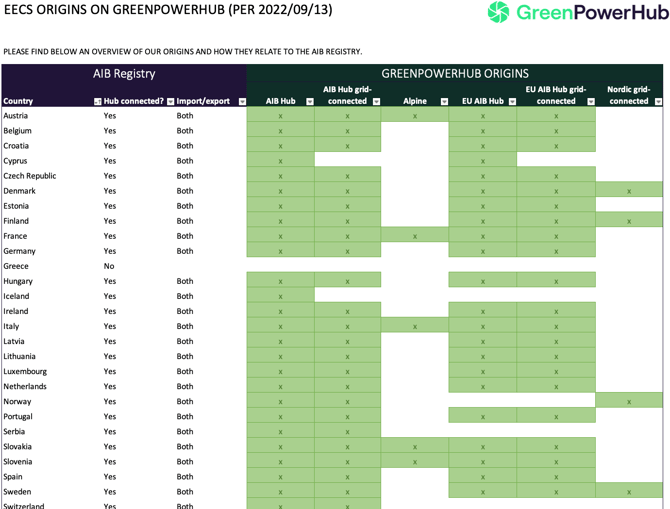Screen dimensions: 670x509
Task: Select Sweden's Nordic grid-connected x cell
Action: (629, 491)
